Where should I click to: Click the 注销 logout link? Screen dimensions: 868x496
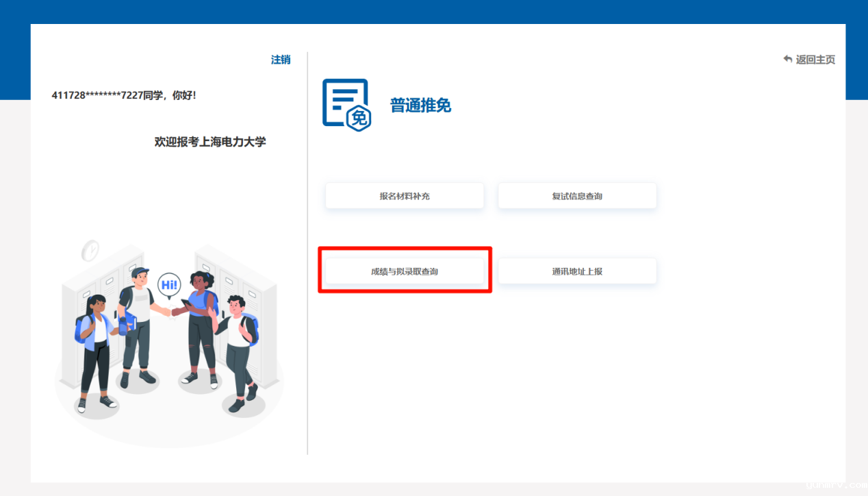[x=281, y=60]
